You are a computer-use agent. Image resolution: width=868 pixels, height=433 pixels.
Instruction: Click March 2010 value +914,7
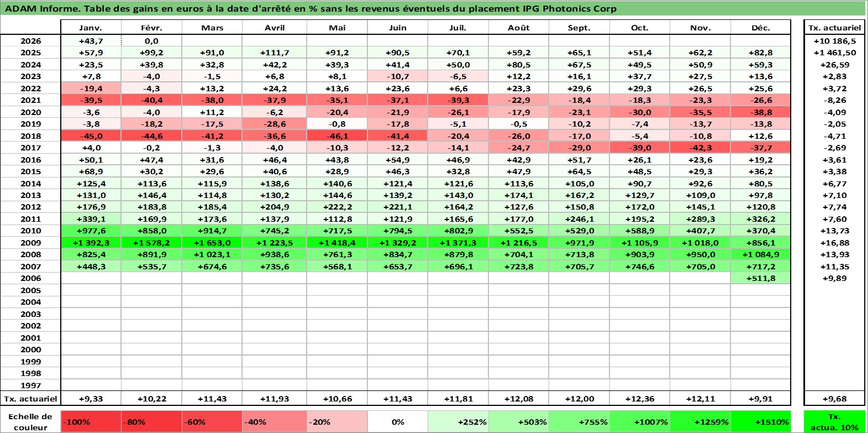point(212,231)
